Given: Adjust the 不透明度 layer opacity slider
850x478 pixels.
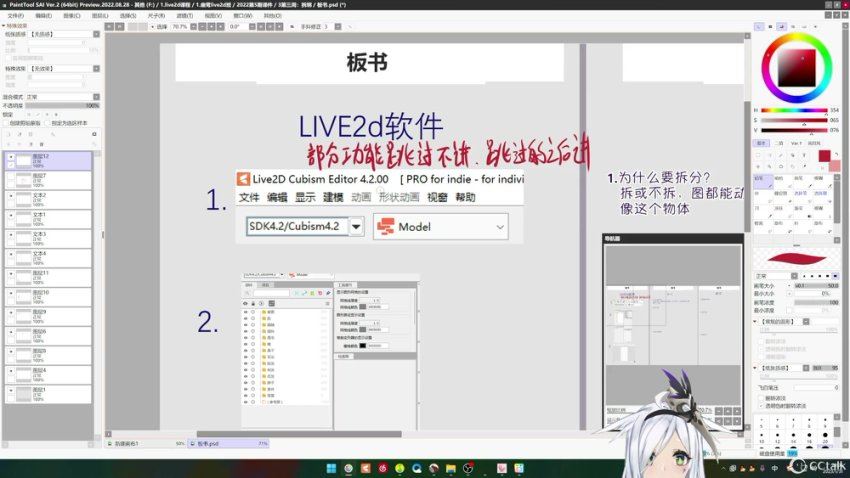Looking at the screenshot, I should [x=62, y=106].
